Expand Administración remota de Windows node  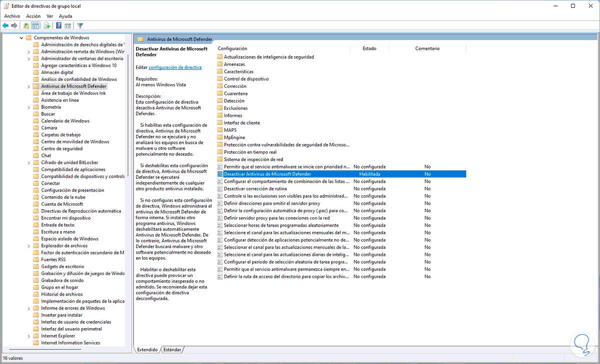click(28, 51)
